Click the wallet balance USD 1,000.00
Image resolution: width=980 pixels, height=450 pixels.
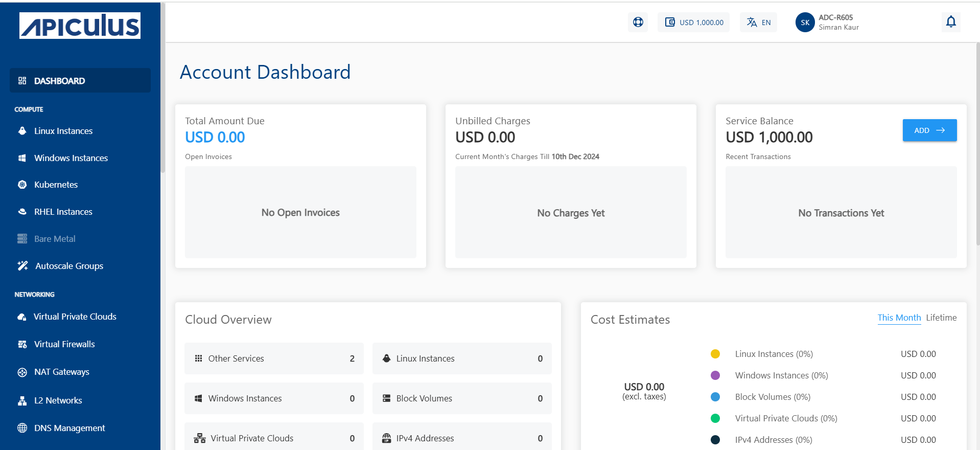click(x=694, y=22)
